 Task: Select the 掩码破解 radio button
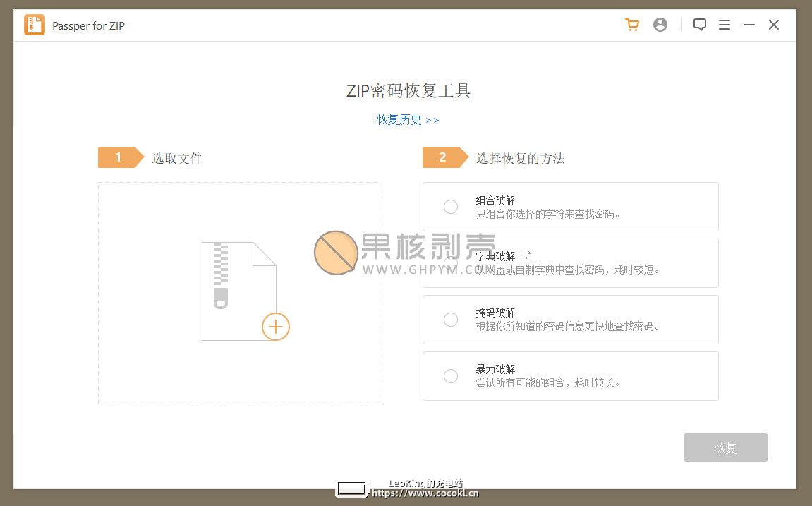pos(451,320)
